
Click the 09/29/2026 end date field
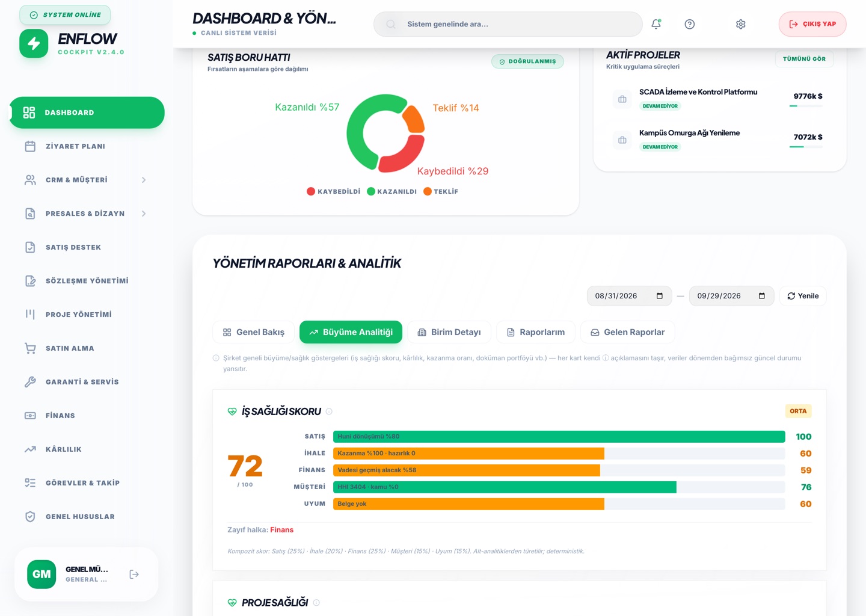[x=731, y=296]
